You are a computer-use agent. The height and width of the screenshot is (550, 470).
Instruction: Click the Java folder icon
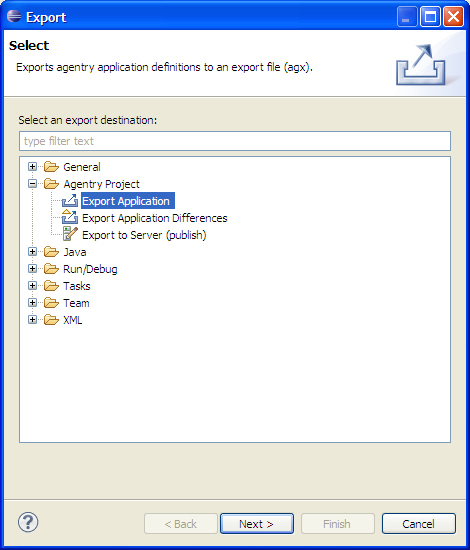coord(51,252)
